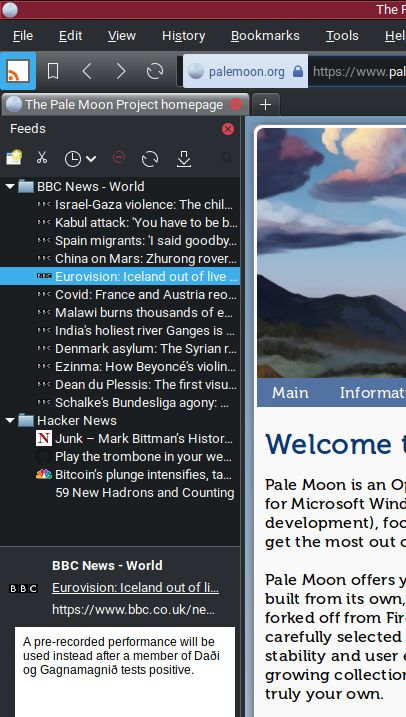
Task: Click the N icon beside the Junk article
Action: (x=44, y=439)
